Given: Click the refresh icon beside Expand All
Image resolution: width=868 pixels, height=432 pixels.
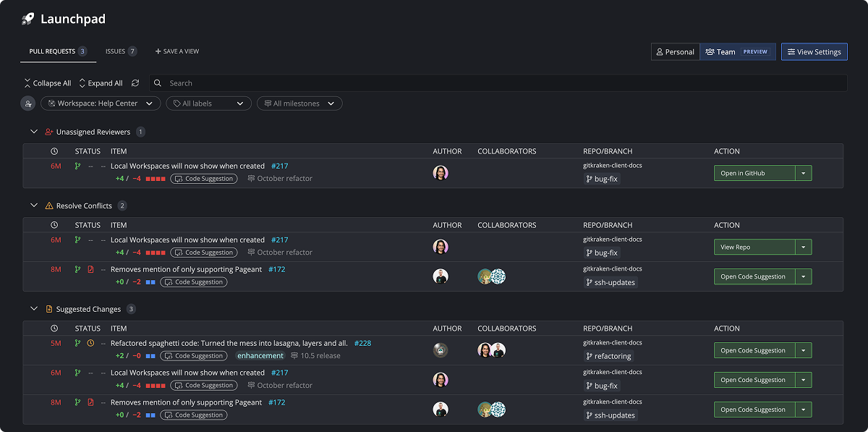Looking at the screenshot, I should point(135,83).
